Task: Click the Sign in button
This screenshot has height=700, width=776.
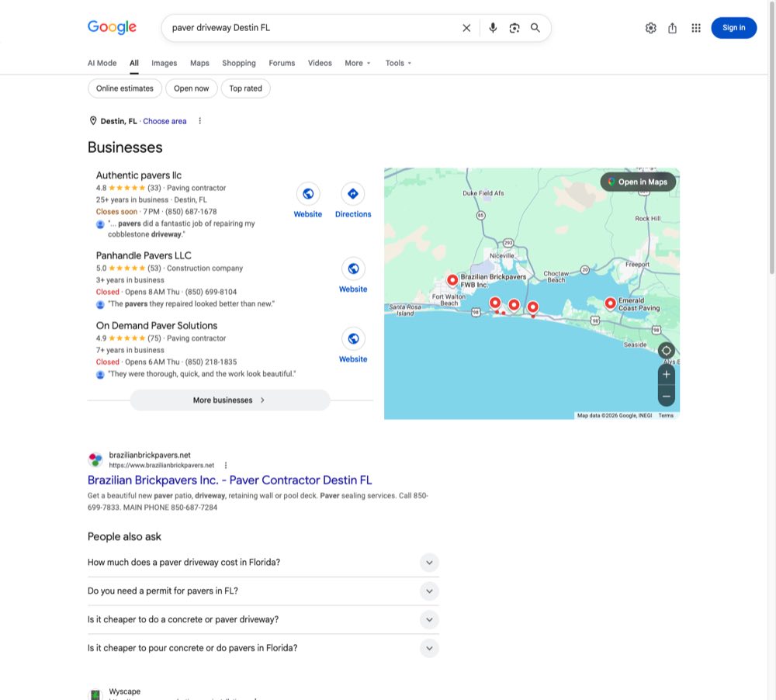Action: pos(733,28)
